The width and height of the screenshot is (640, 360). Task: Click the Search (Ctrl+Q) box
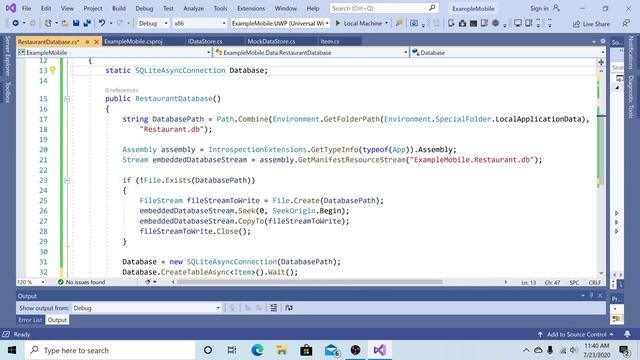click(x=384, y=8)
